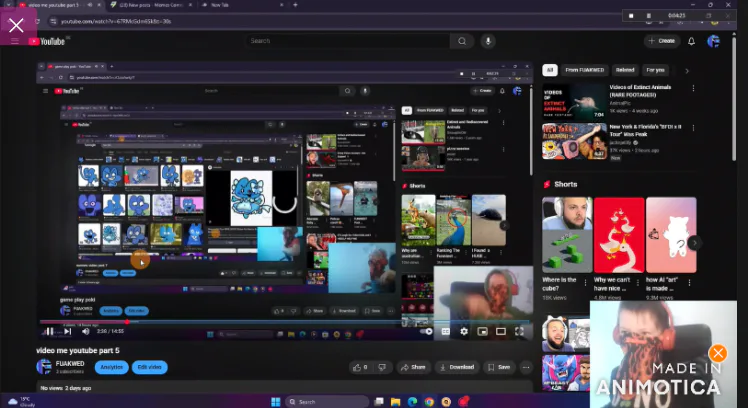The height and width of the screenshot is (408, 748).
Task: Open the player settings gear
Action: (464, 331)
